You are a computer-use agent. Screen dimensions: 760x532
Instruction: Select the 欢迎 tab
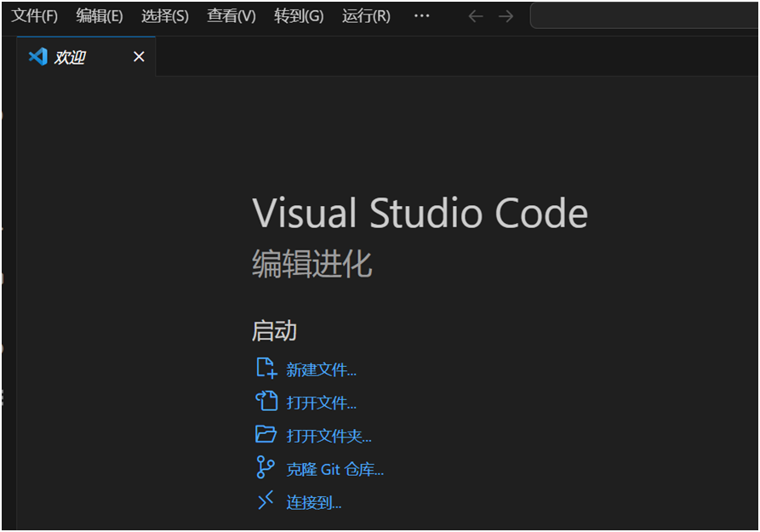(86, 57)
